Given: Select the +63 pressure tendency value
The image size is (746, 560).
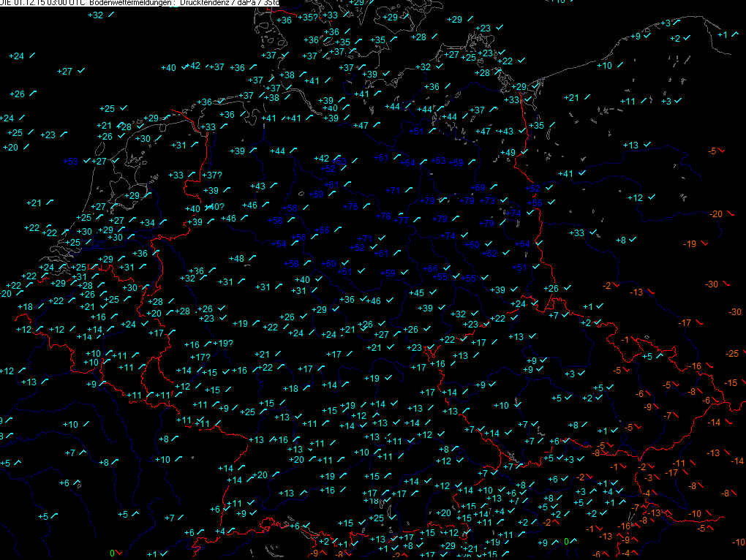Looking at the screenshot, I should 439,160.
